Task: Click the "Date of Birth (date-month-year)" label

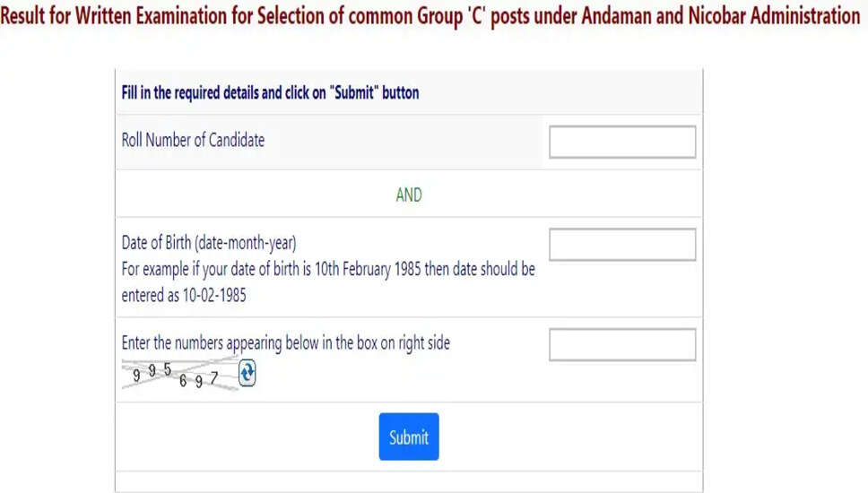Action: tap(209, 243)
